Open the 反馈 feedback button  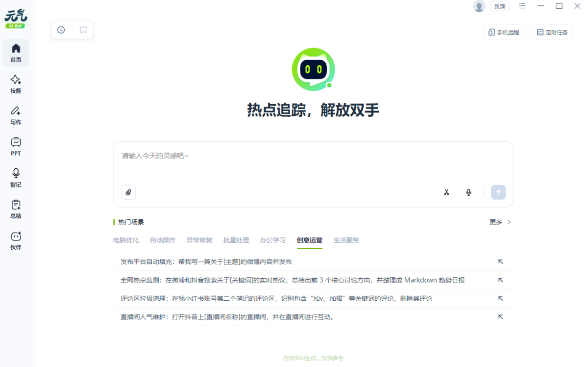coord(500,6)
